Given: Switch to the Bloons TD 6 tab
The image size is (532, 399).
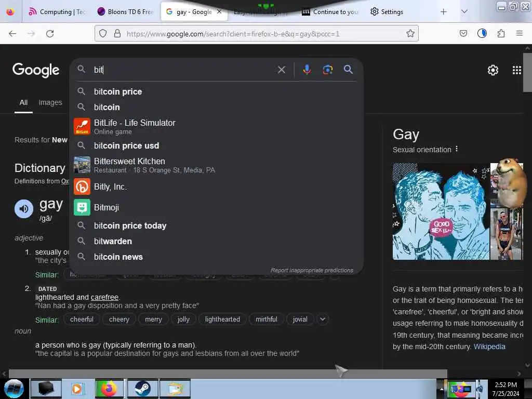Looking at the screenshot, I should tap(125, 12).
